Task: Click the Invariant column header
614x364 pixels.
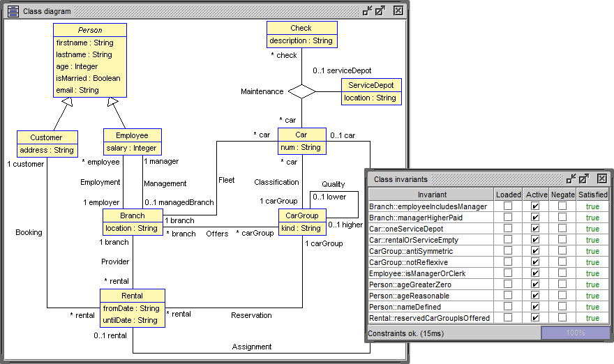Action: (431, 195)
